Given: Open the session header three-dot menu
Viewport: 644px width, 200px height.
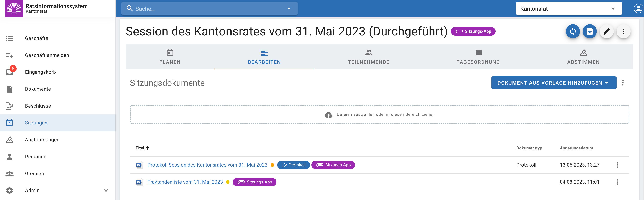Looking at the screenshot, I should point(623,31).
